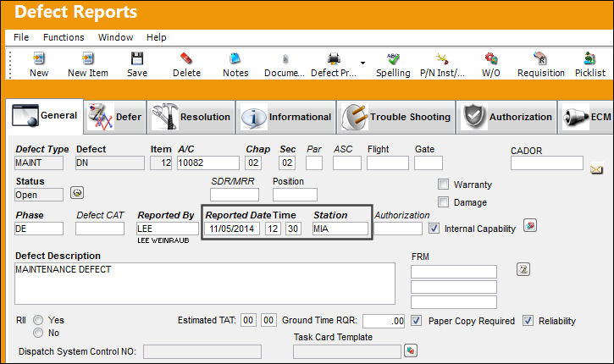This screenshot has height=364, width=614.
Task: Click the Defect CAT input field
Action: (100, 229)
